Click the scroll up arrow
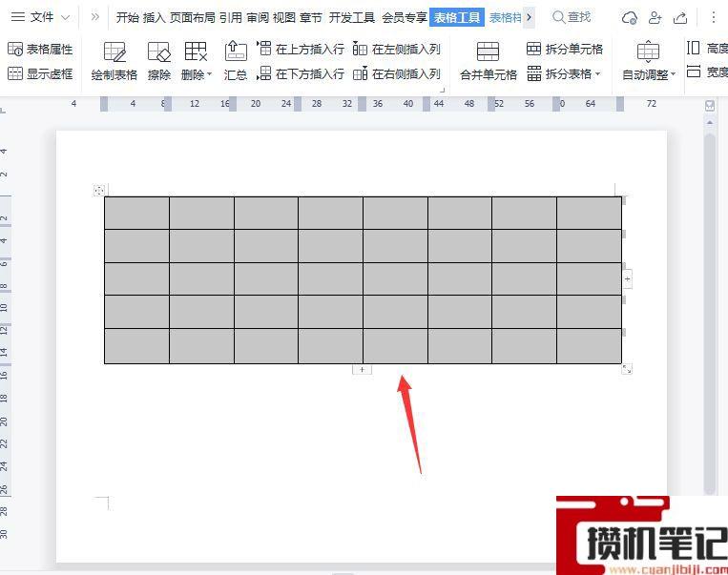Screen dimensions: 728x575 [x=710, y=122]
